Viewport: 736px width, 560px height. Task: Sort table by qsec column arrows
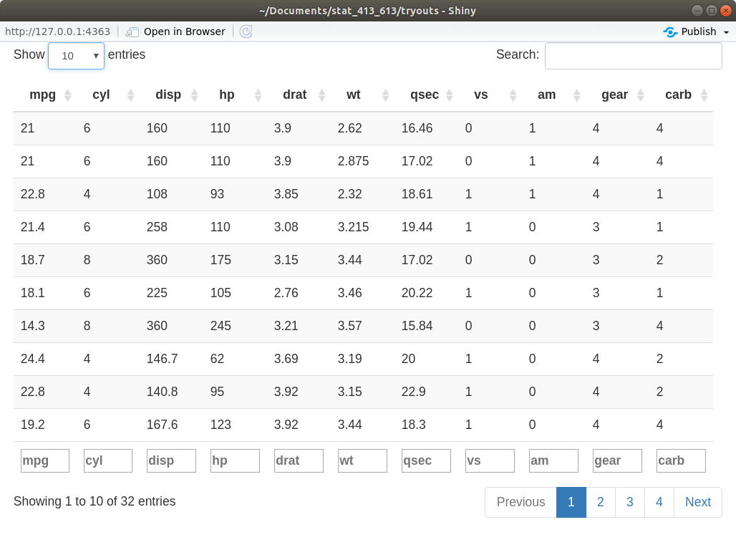tap(449, 95)
